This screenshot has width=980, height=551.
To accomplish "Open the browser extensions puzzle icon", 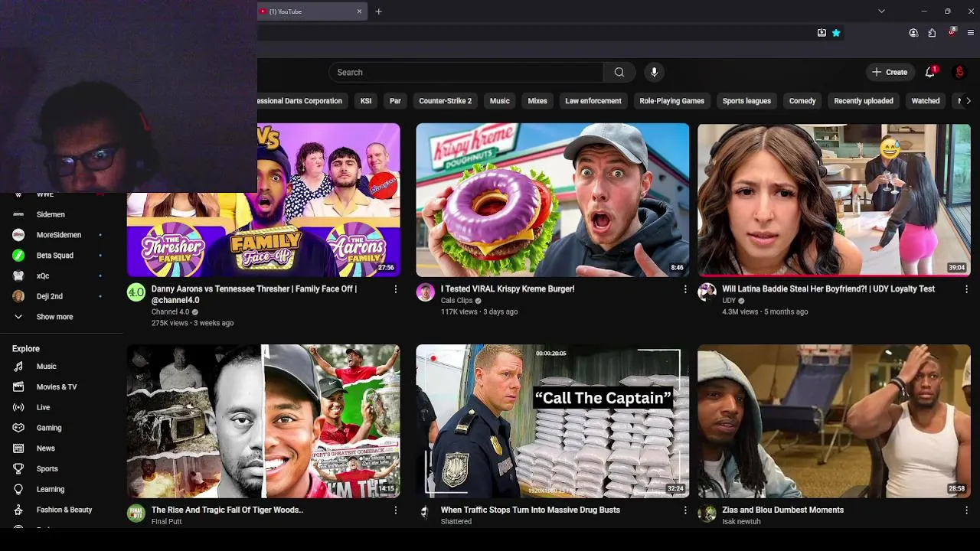I will (932, 33).
